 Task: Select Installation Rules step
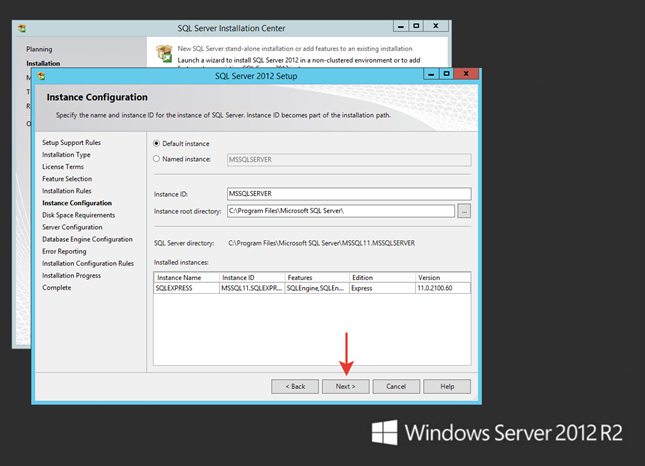67,191
